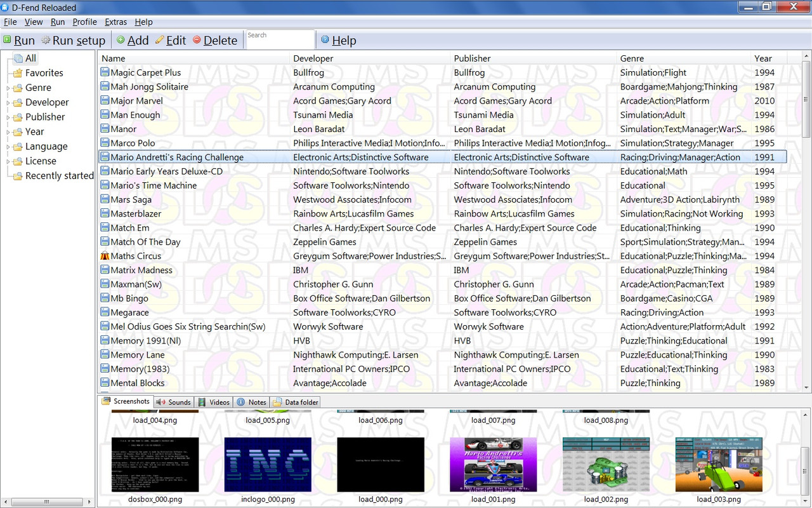
Task: Click the Mental Blocks disk icon
Action: (x=105, y=383)
